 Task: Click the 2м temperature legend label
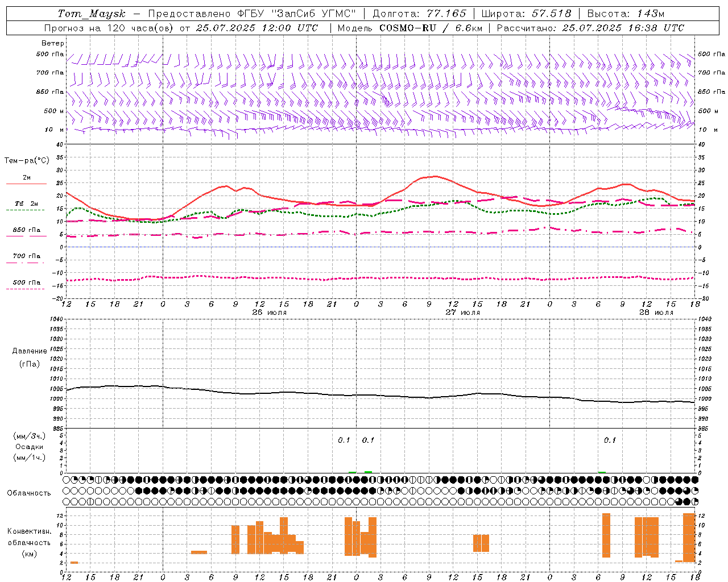tap(27, 178)
